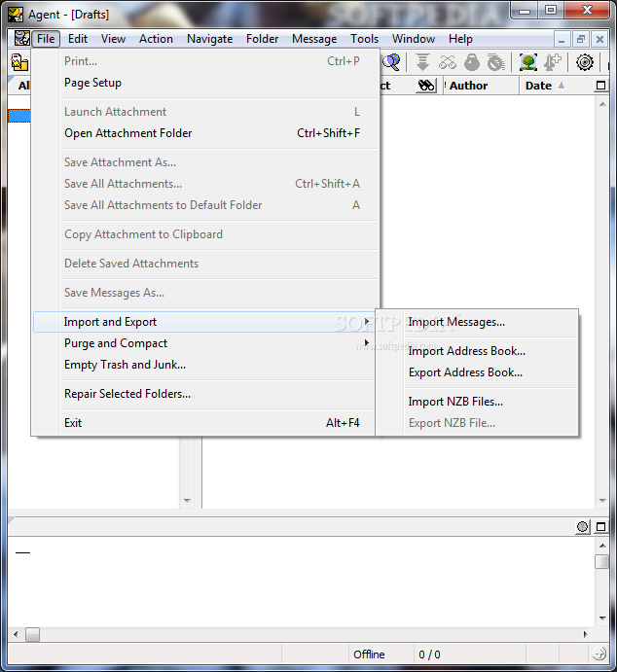Screen dimensions: 617x672
Task: Restore down the inner Drafts window
Action: point(581,40)
